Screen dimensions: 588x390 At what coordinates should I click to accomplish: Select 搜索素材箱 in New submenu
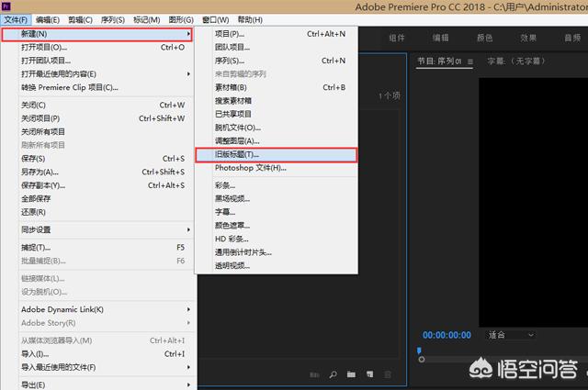click(x=277, y=101)
